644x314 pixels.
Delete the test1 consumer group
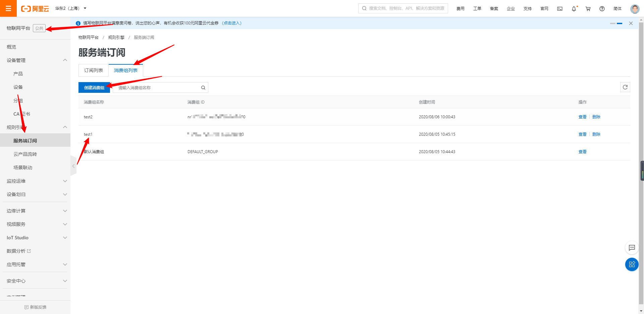pos(596,134)
